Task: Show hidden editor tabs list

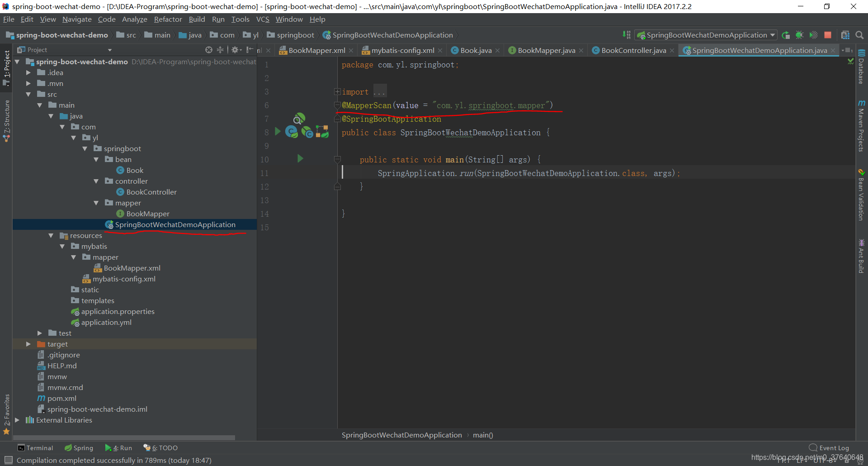Action: [x=847, y=50]
